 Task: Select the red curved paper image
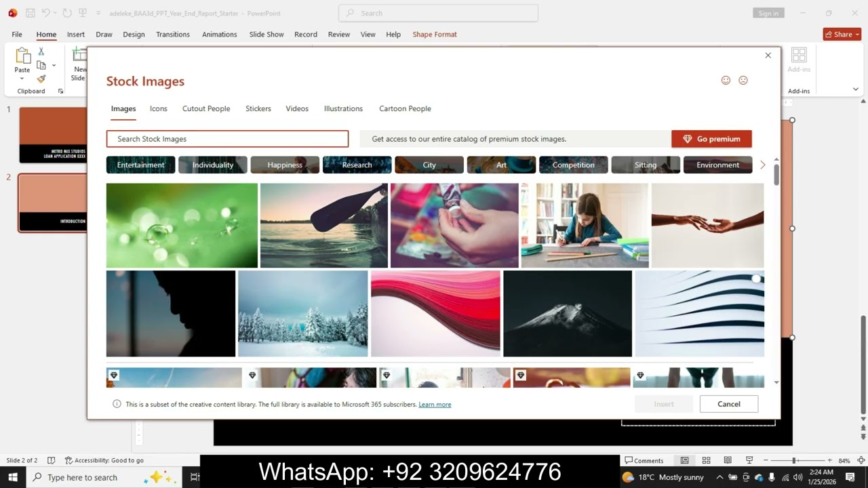pyautogui.click(x=435, y=314)
